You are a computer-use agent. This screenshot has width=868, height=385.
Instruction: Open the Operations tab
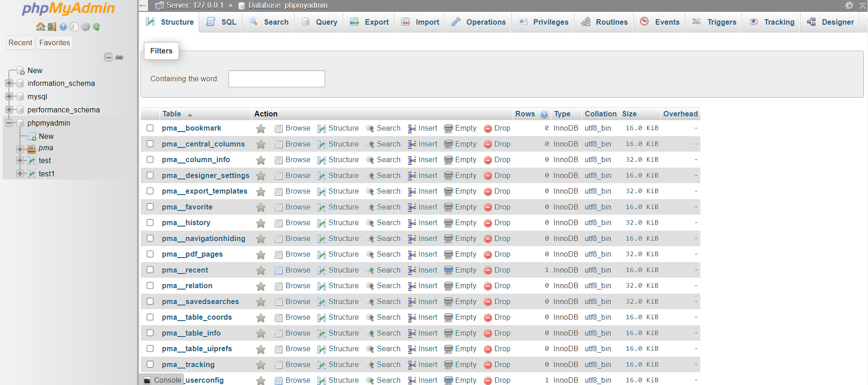[x=478, y=22]
